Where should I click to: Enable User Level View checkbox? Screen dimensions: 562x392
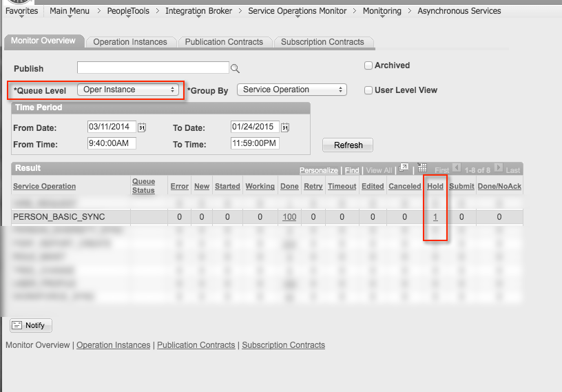coord(368,90)
